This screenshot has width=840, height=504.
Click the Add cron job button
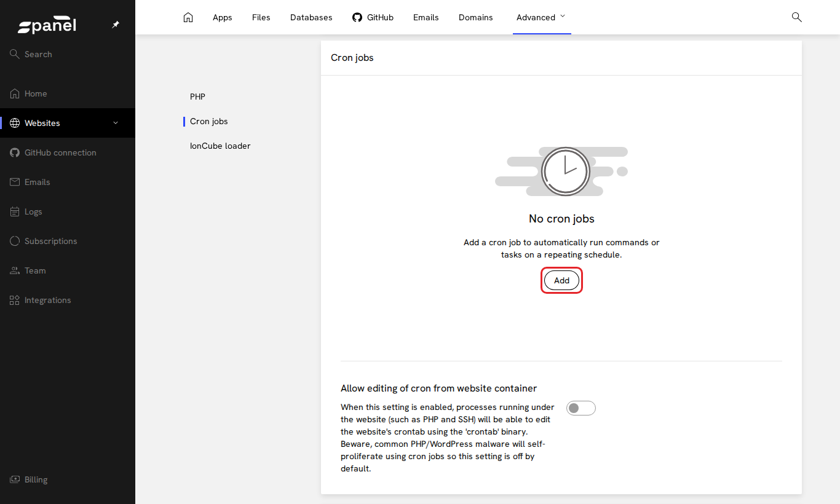[x=561, y=280]
